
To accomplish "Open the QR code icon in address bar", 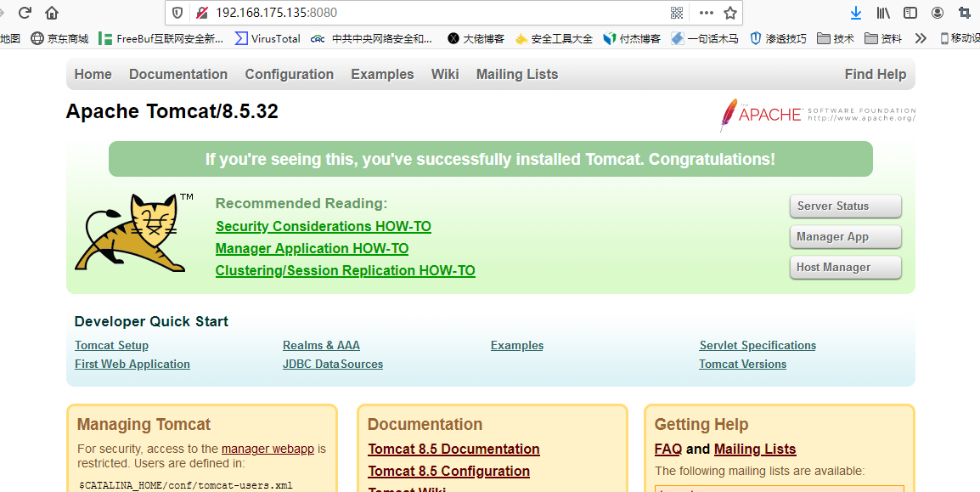I will tap(676, 13).
